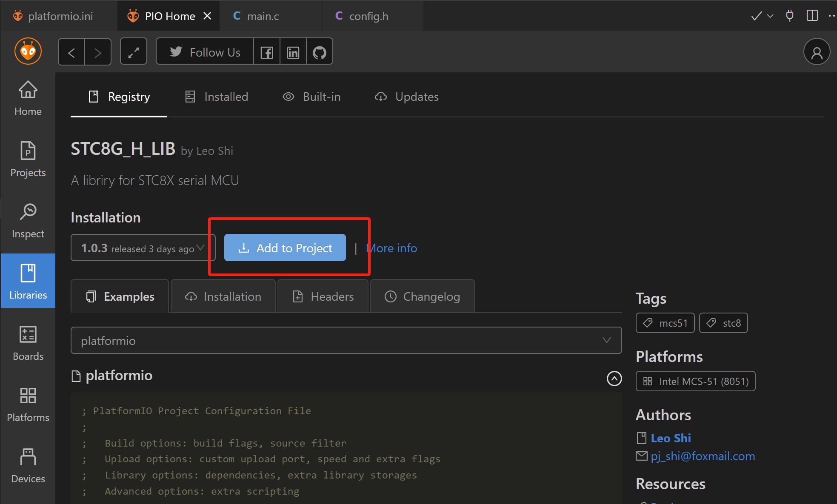This screenshot has width=837, height=504.
Task: Click the GitHub icon in toolbar
Action: tap(319, 52)
